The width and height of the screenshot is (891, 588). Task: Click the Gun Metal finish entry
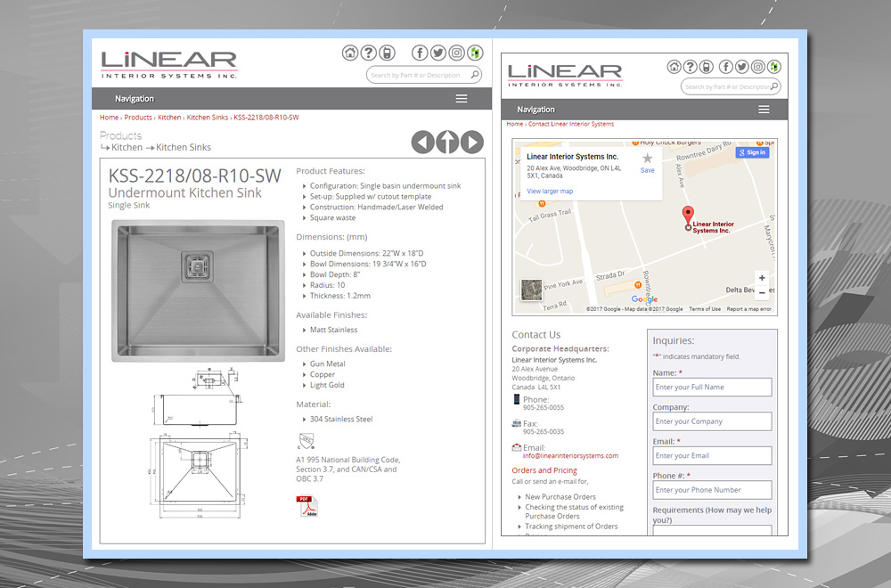[x=327, y=363]
